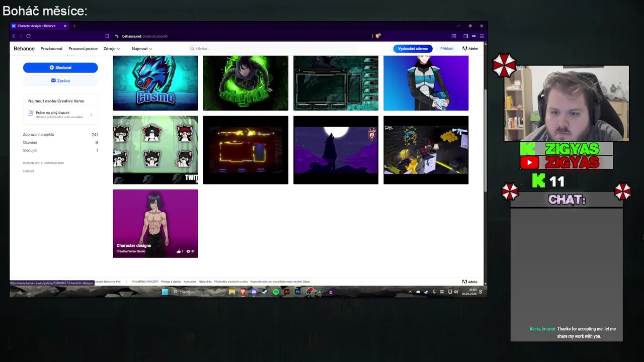Screen dimensions: 644x362
Task: Show hidden system tray icons chevron
Action: (x=410, y=292)
